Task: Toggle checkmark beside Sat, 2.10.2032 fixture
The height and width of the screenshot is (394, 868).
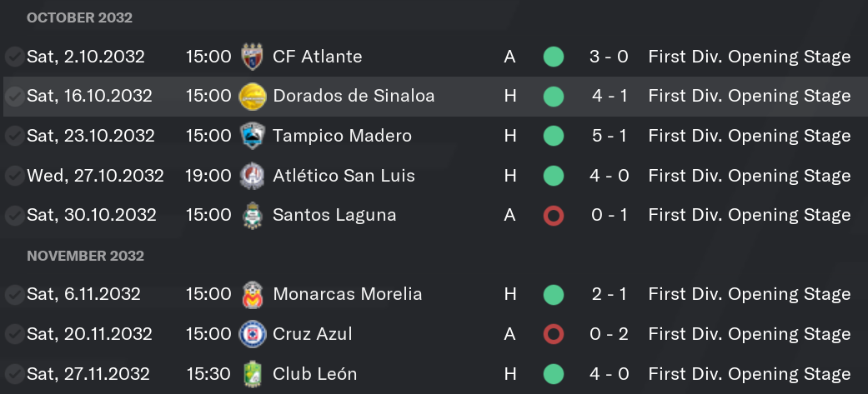Action: [x=14, y=57]
